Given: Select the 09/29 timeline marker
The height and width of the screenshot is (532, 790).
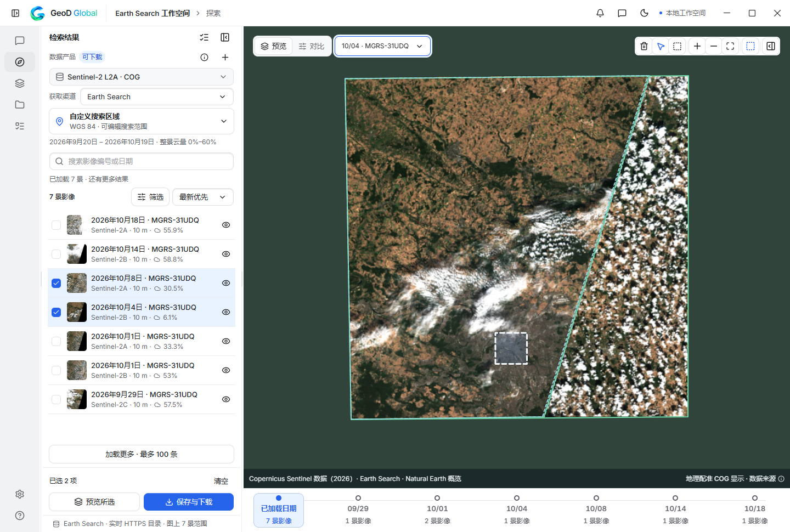Looking at the screenshot, I should coord(358,510).
